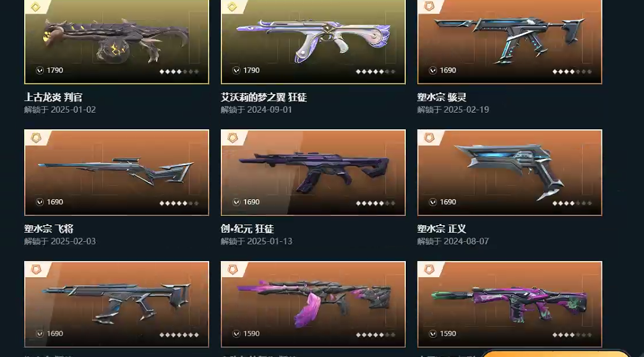The height and width of the screenshot is (357, 644).
Task: Click the tier badge on 塑水宗 飞将 card
Action: coord(36,138)
